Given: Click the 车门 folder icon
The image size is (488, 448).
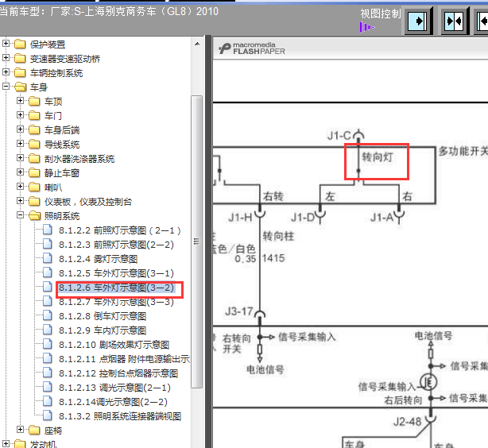Looking at the screenshot, I should 34,116.
